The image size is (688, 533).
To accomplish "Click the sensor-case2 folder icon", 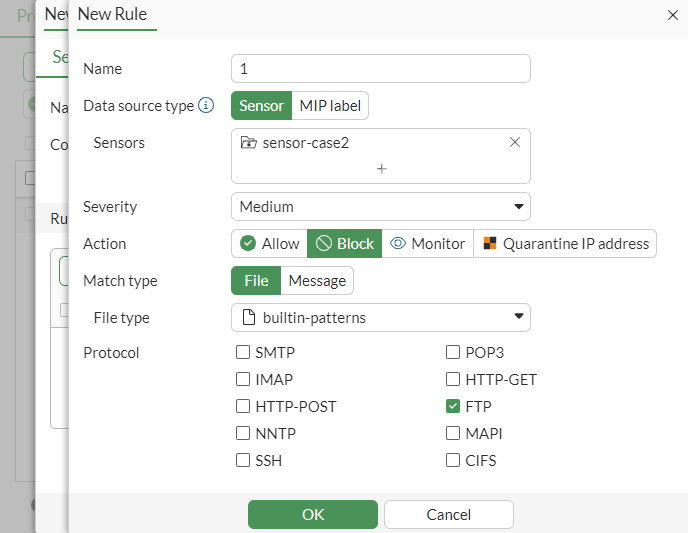I will (x=248, y=143).
